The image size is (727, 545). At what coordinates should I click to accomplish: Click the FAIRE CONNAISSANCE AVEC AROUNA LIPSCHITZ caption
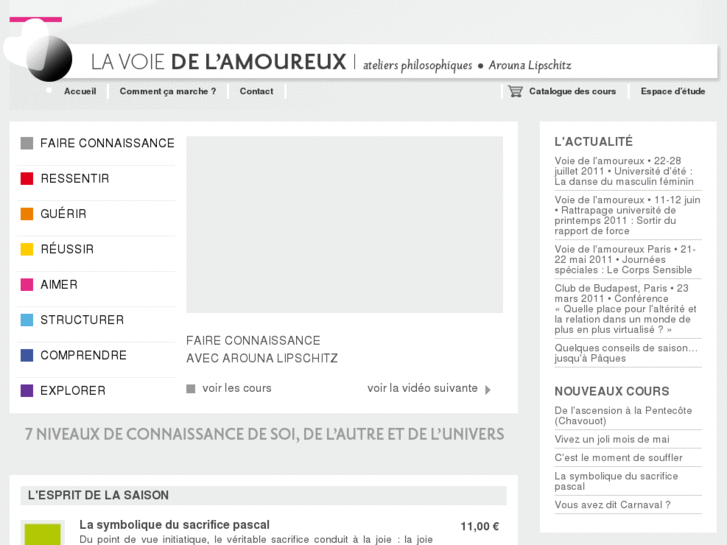[x=262, y=349]
